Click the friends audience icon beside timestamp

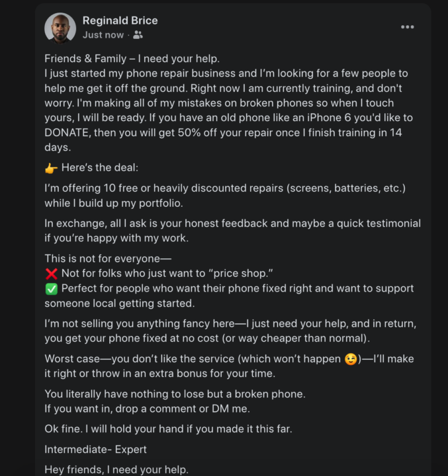click(138, 35)
